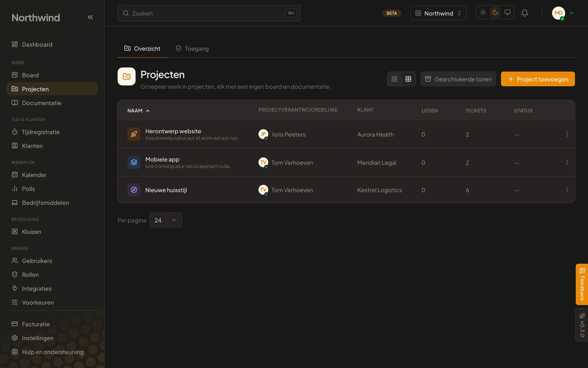This screenshot has height=368, width=588.
Task: Collapse the sidebar with the double chevron
Action: pos(90,17)
